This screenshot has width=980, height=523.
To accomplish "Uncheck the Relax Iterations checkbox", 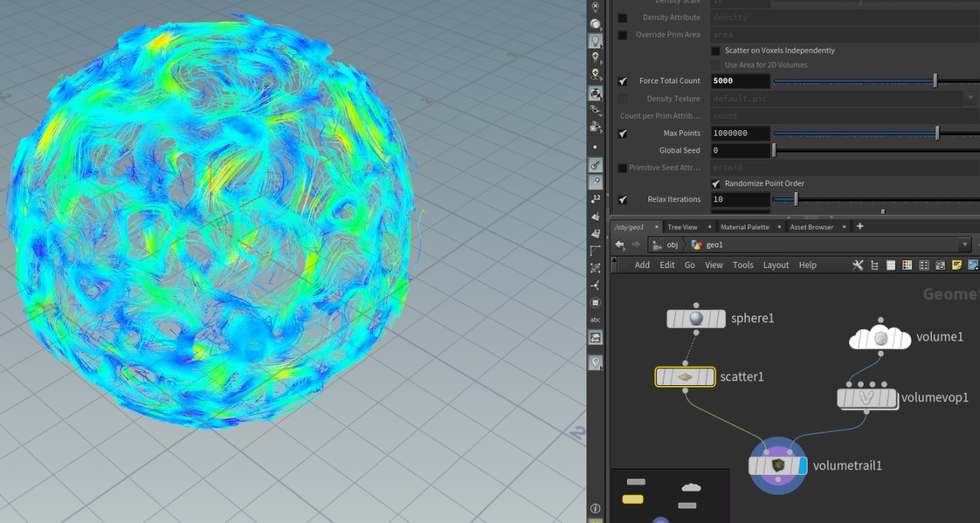I will click(622, 200).
